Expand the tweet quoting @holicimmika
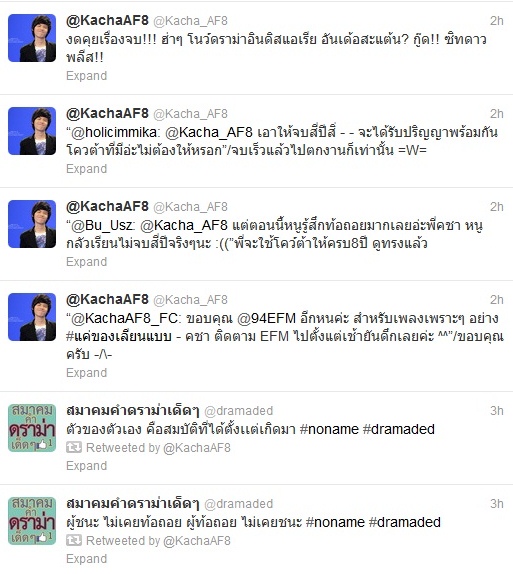 pyautogui.click(x=86, y=169)
